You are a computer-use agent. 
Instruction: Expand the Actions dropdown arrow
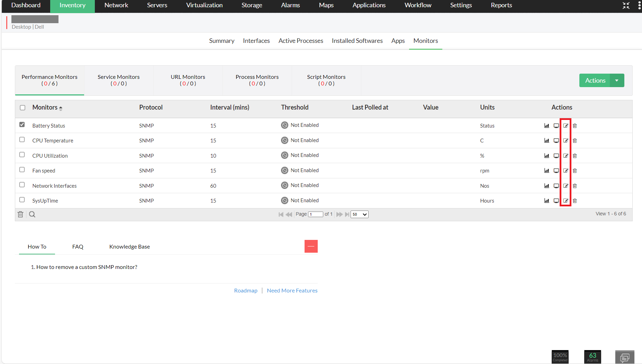tap(617, 81)
